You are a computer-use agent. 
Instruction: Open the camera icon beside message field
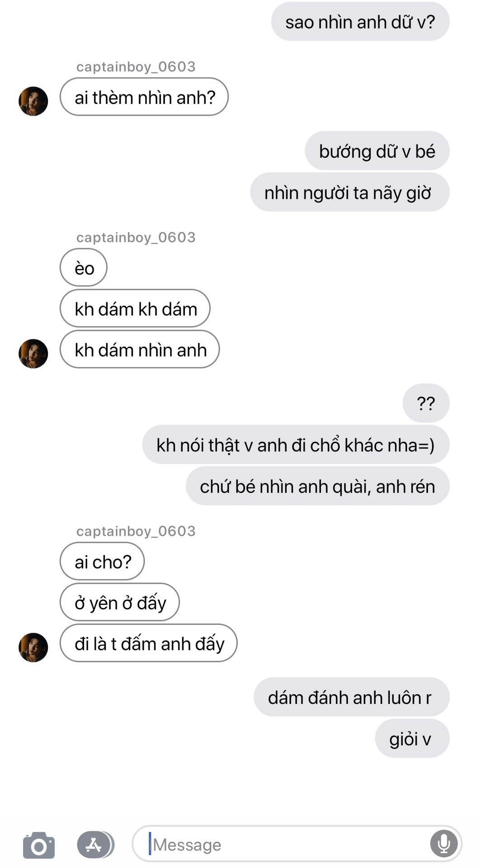pyautogui.click(x=39, y=845)
